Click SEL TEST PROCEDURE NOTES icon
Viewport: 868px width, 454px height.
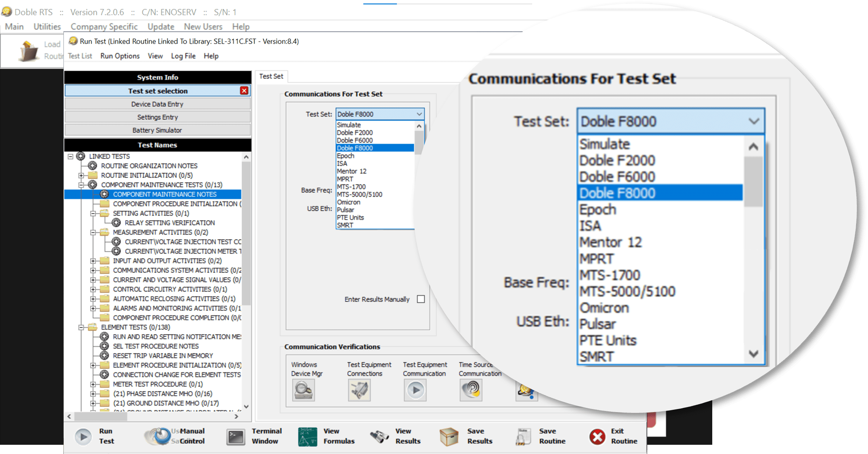104,346
